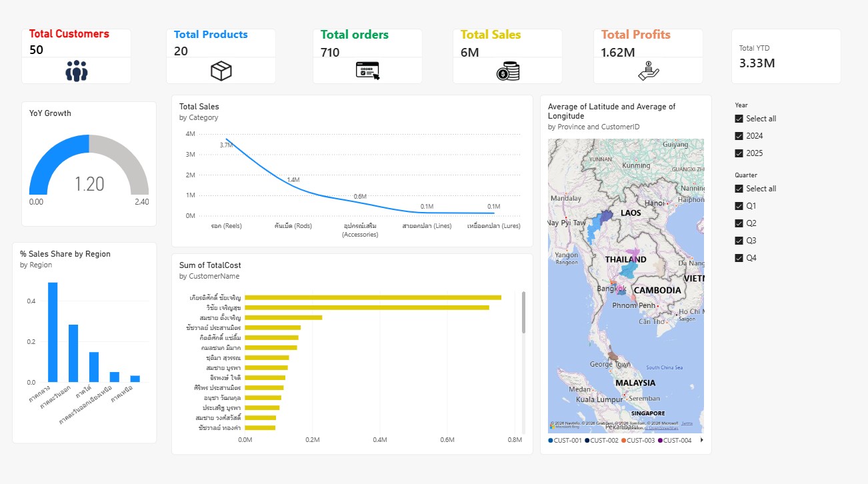
Task: Expand map legend with right arrow
Action: (701, 440)
